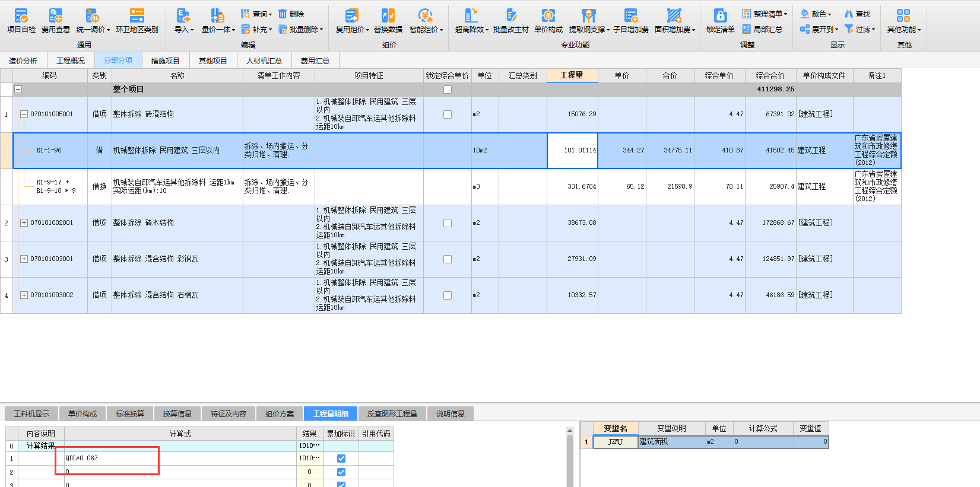Open the 颜色 color dropdown

point(816,14)
